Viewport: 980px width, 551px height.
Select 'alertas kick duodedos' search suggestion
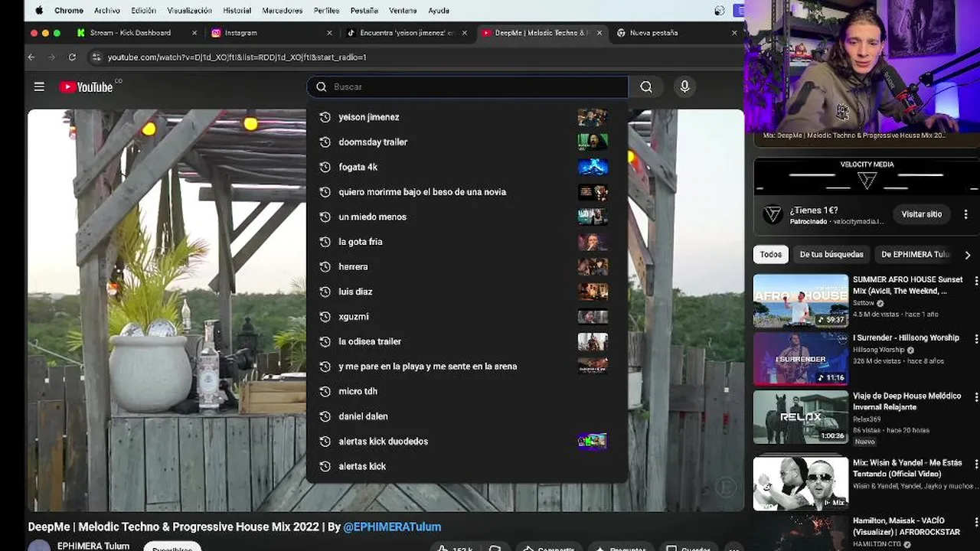[x=466, y=441]
